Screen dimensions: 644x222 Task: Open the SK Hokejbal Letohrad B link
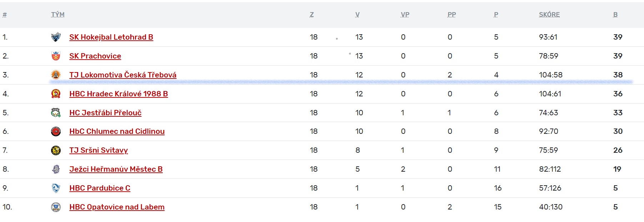111,37
